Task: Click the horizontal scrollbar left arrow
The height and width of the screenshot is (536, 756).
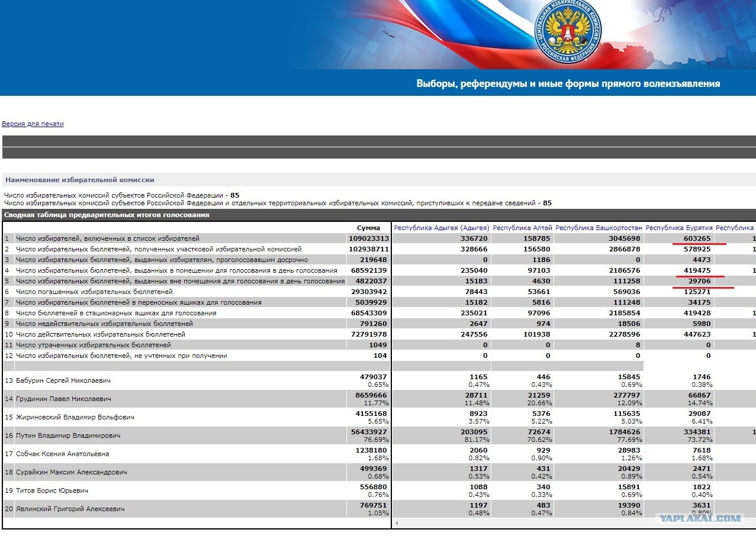Action: 395,524
